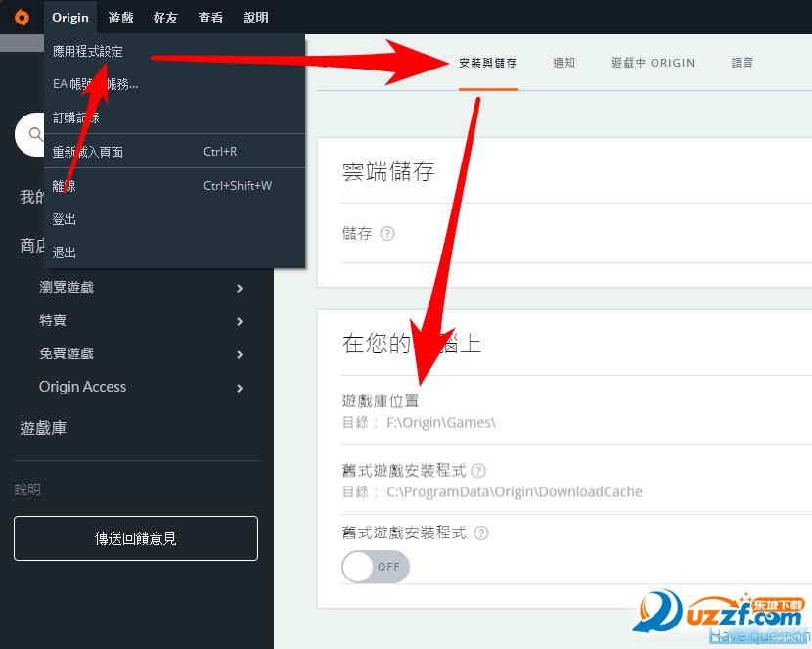
Task: Open the Origin menu
Action: tap(70, 18)
